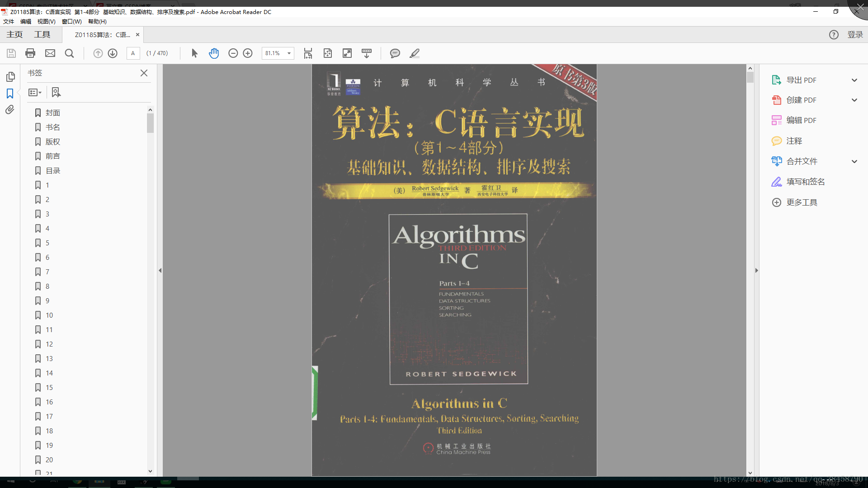Viewport: 868px width, 488px height.
Task: Click the Fit one full page icon
Action: pos(328,53)
